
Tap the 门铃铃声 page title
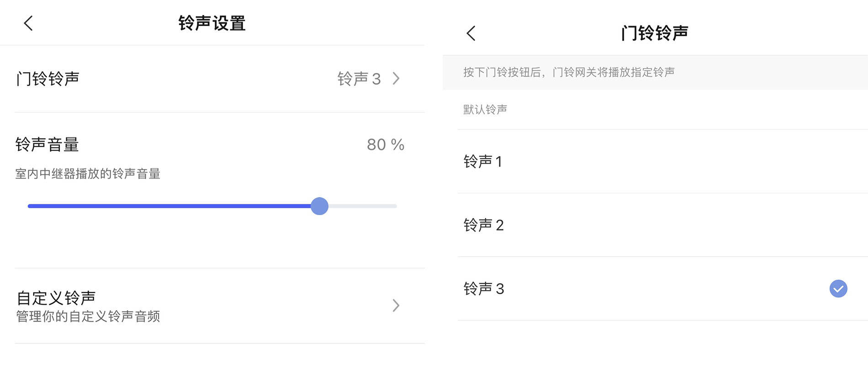655,33
